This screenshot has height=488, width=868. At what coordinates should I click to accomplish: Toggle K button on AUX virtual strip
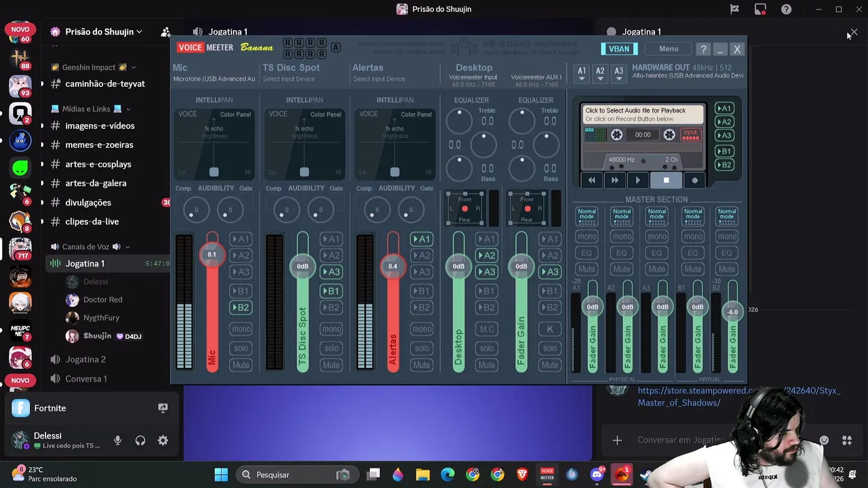[550, 329]
